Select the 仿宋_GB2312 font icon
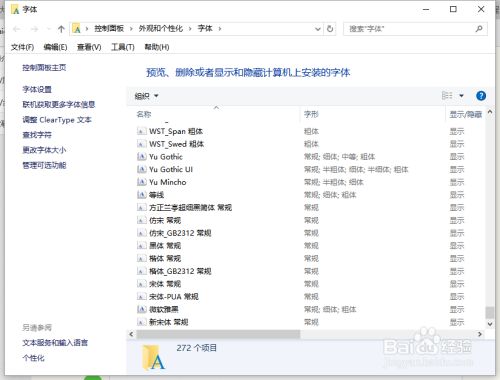 142,233
